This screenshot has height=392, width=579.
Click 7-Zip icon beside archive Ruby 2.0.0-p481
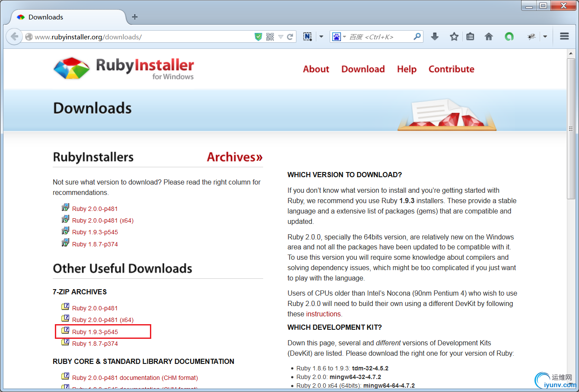(x=65, y=306)
